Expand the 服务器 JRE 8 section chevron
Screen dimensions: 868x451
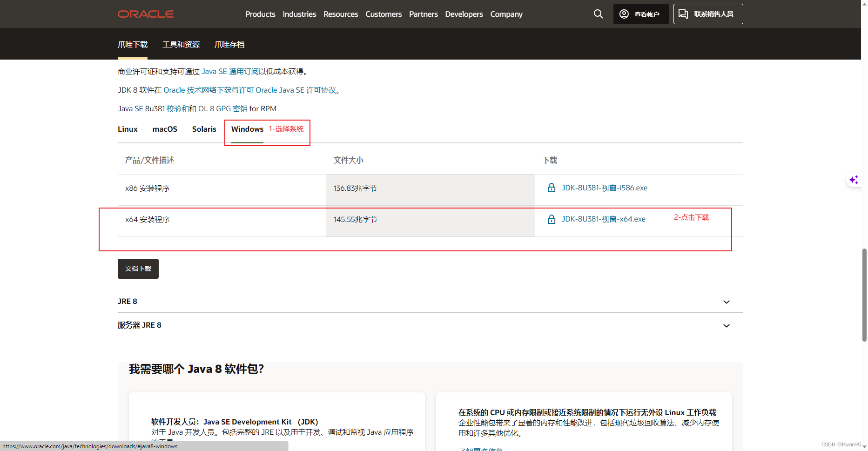[x=726, y=326]
